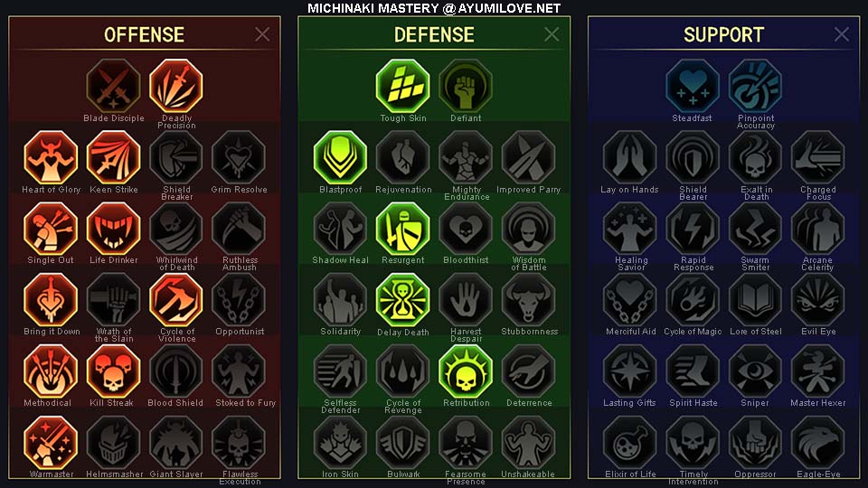Select the Cycle of Violence axe icon
This screenshot has height=488, width=868.
point(176,300)
